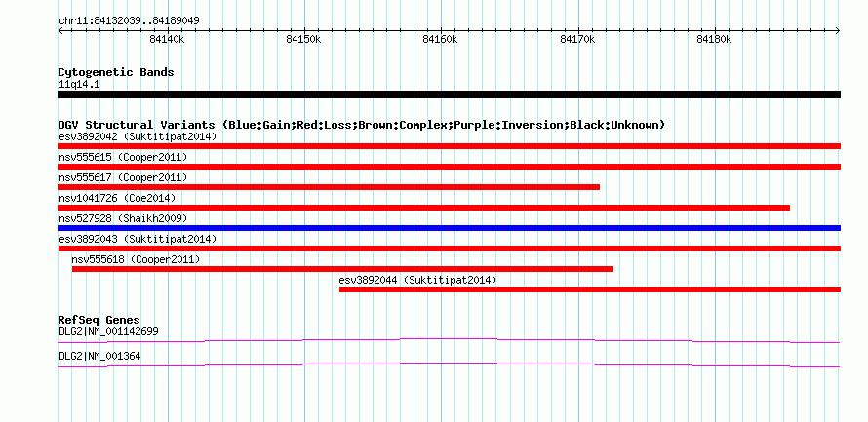Click the red loss bar for nsv555617
The height and width of the screenshot is (422, 868).
pyautogui.click(x=329, y=187)
